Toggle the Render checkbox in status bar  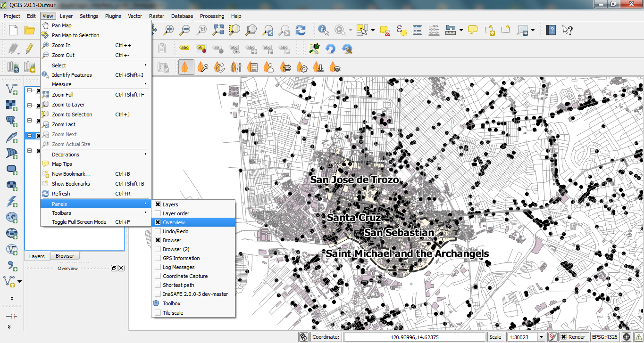click(x=563, y=337)
